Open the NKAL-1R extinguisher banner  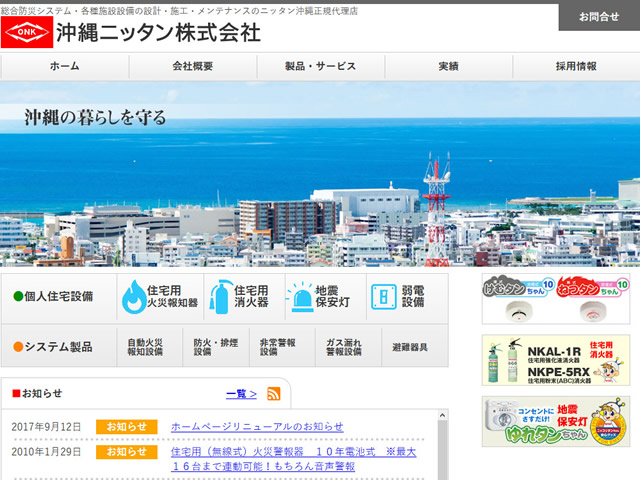point(556,360)
